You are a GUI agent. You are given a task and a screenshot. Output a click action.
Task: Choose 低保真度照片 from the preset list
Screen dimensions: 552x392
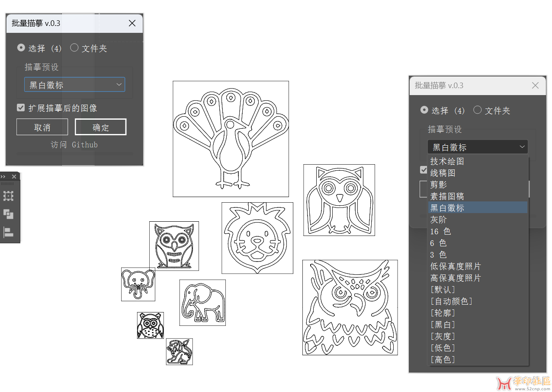(478, 266)
